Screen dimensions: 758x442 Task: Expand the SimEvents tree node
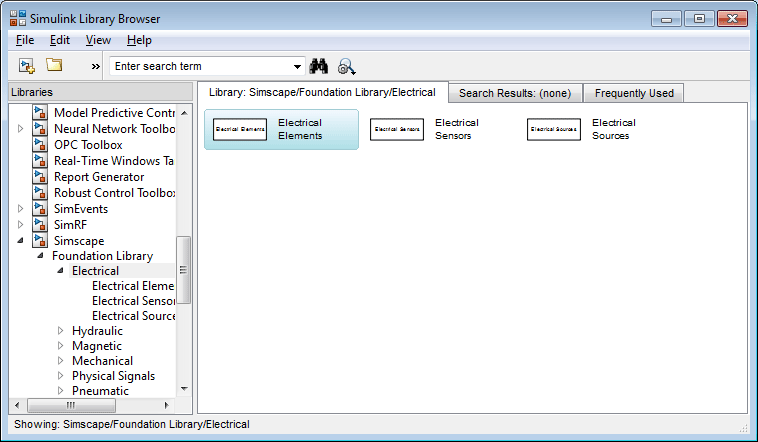(20, 208)
